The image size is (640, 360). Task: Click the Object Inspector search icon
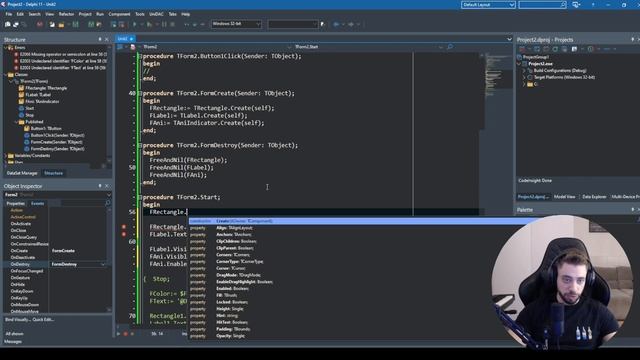(108, 203)
